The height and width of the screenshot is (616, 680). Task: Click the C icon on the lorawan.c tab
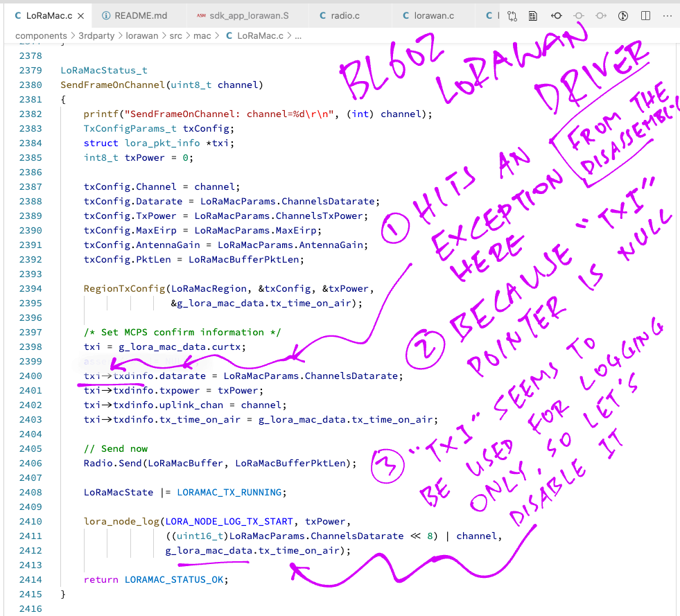pyautogui.click(x=406, y=15)
